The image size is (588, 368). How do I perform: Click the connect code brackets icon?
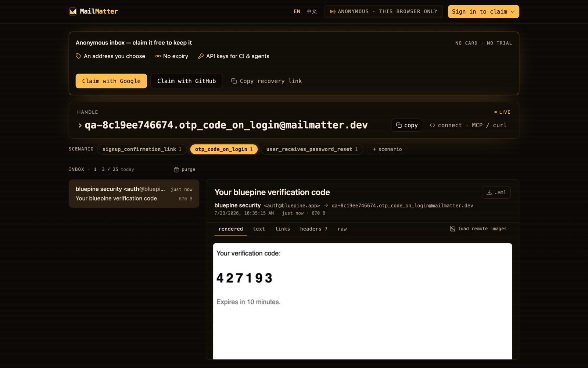click(x=432, y=125)
